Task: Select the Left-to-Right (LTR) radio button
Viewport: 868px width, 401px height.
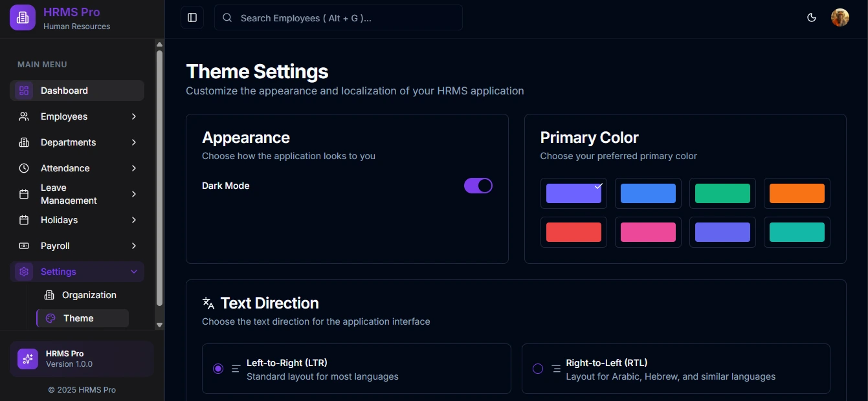Action: click(218, 369)
